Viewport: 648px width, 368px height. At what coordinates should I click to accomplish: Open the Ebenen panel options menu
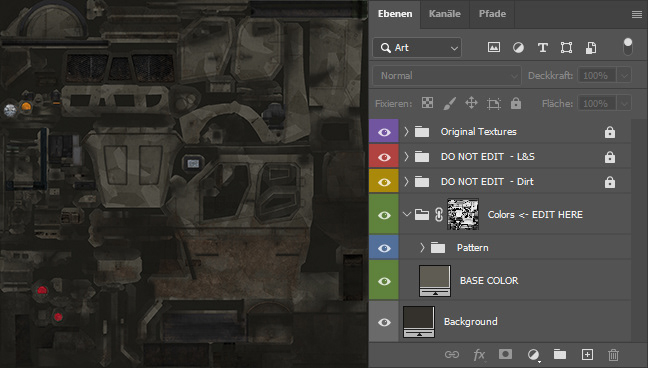tap(637, 14)
